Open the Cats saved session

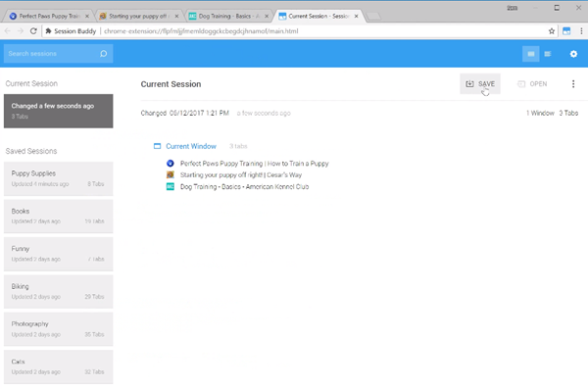[x=58, y=366]
